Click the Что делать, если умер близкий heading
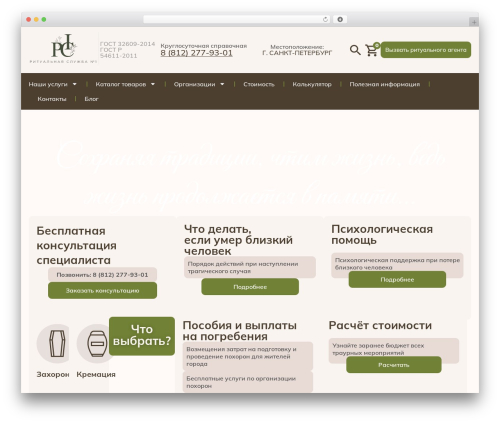This screenshot has width=500, height=423. click(238, 240)
